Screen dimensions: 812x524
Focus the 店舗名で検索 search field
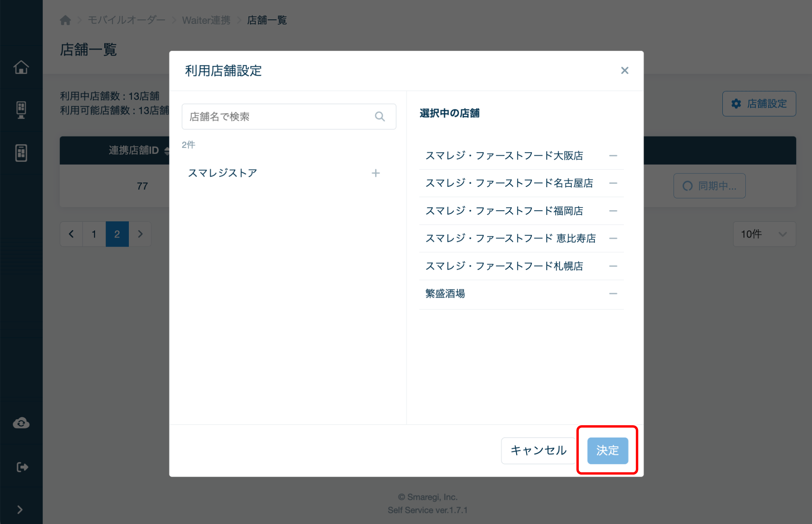(x=278, y=116)
